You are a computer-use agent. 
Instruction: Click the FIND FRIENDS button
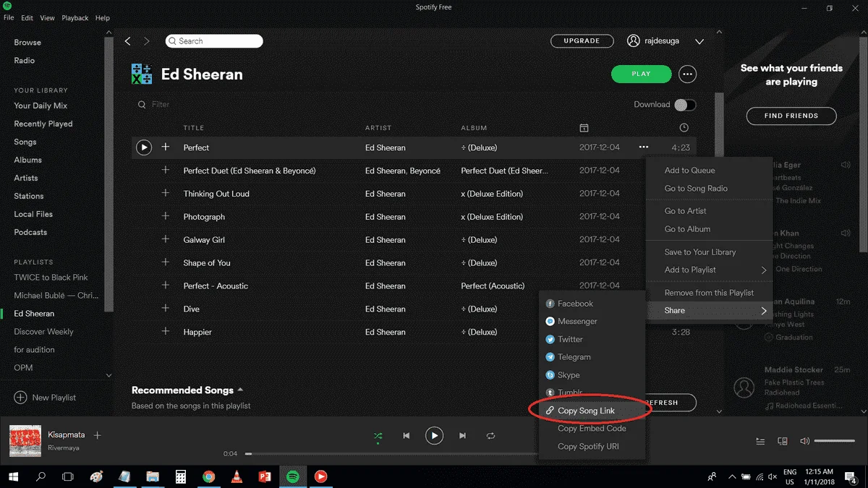[x=791, y=116]
